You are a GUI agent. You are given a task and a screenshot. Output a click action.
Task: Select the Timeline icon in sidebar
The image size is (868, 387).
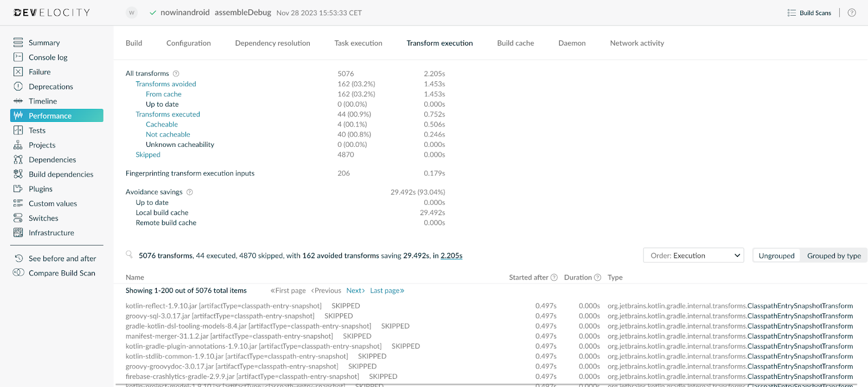pos(18,101)
